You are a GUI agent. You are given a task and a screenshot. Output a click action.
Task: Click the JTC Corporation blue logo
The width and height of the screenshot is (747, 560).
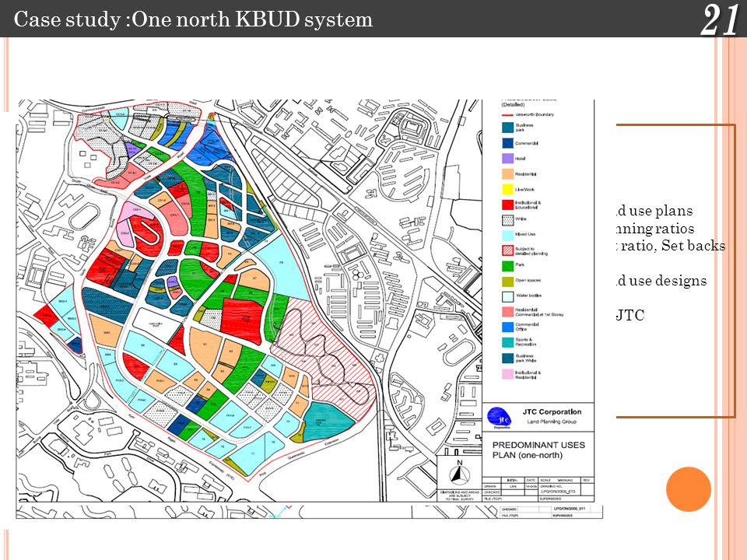point(500,418)
